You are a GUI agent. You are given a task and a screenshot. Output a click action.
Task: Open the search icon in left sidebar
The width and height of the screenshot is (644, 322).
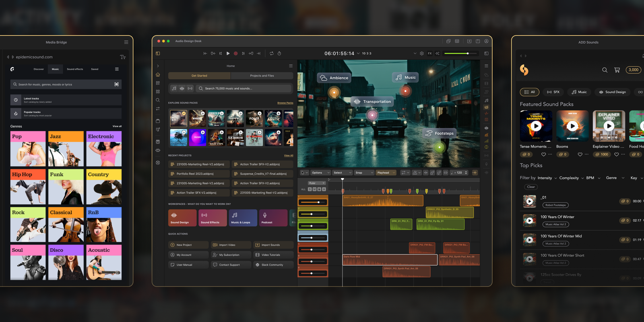[x=158, y=100]
